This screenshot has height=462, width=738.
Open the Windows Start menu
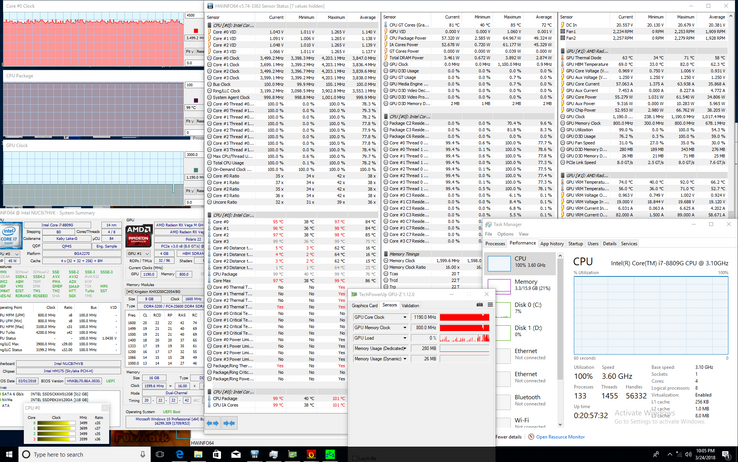(9, 454)
